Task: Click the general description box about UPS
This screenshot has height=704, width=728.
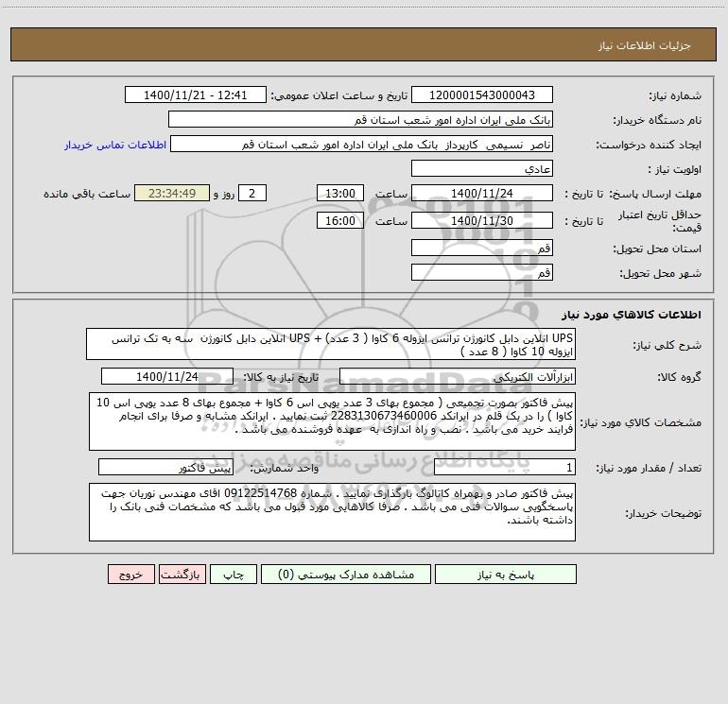Action: (x=331, y=344)
